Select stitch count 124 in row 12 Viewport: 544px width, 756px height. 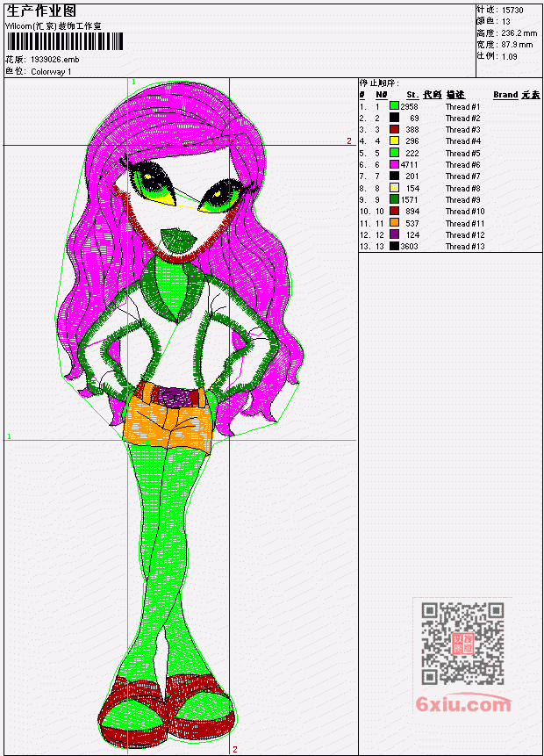click(412, 235)
